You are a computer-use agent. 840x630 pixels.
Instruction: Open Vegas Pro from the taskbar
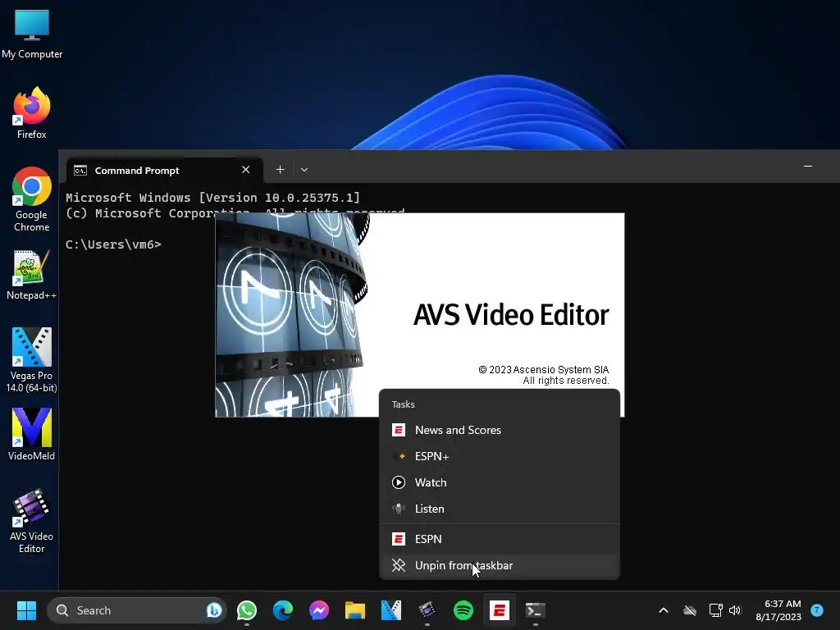tap(391, 610)
